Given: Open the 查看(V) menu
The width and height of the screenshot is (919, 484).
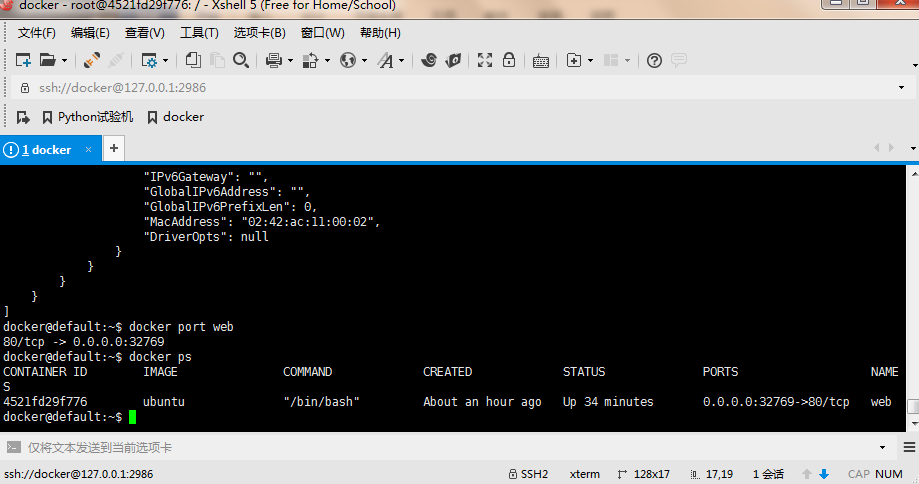Looking at the screenshot, I should point(145,33).
